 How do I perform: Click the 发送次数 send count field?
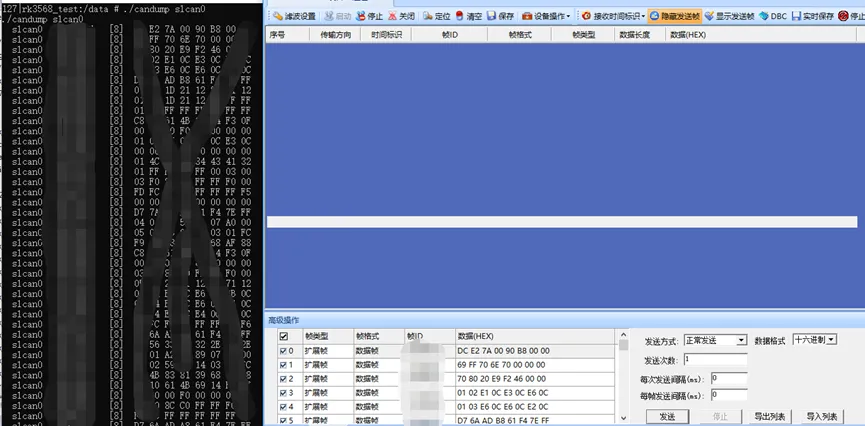716,359
